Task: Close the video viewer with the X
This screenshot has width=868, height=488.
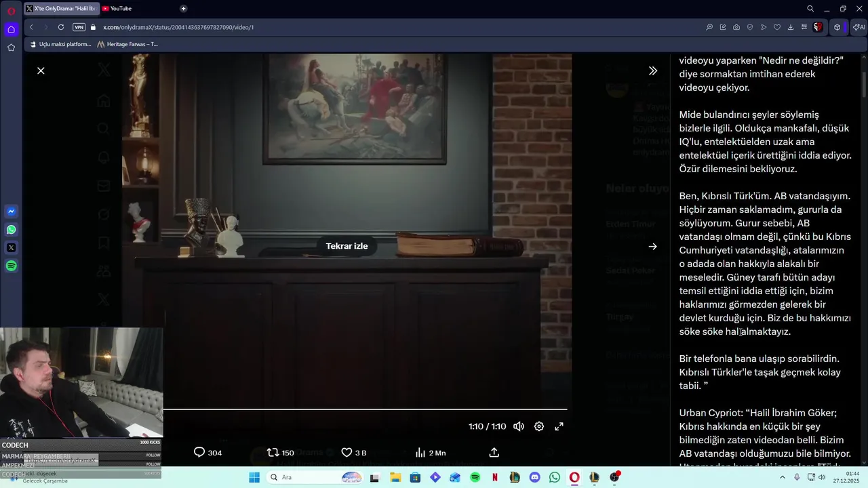Action: [x=41, y=70]
